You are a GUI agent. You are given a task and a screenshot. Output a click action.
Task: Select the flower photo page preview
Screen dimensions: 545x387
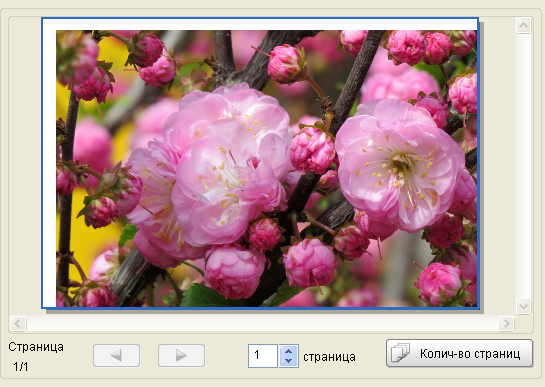(x=260, y=163)
